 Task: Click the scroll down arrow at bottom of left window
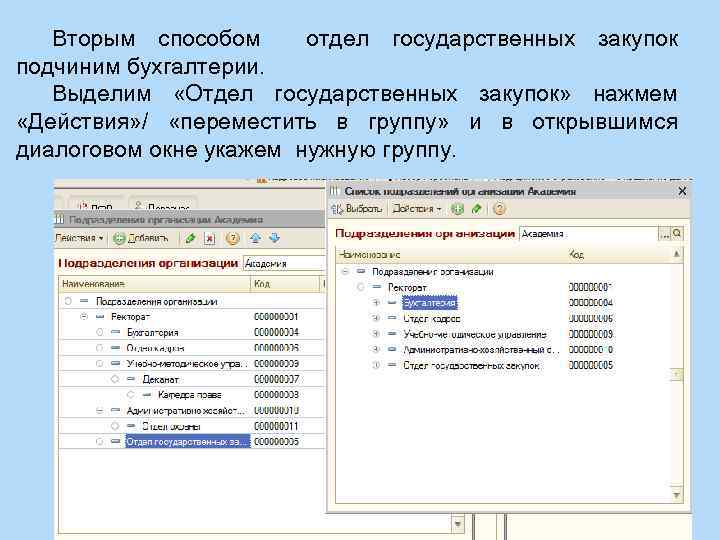tap(458, 523)
